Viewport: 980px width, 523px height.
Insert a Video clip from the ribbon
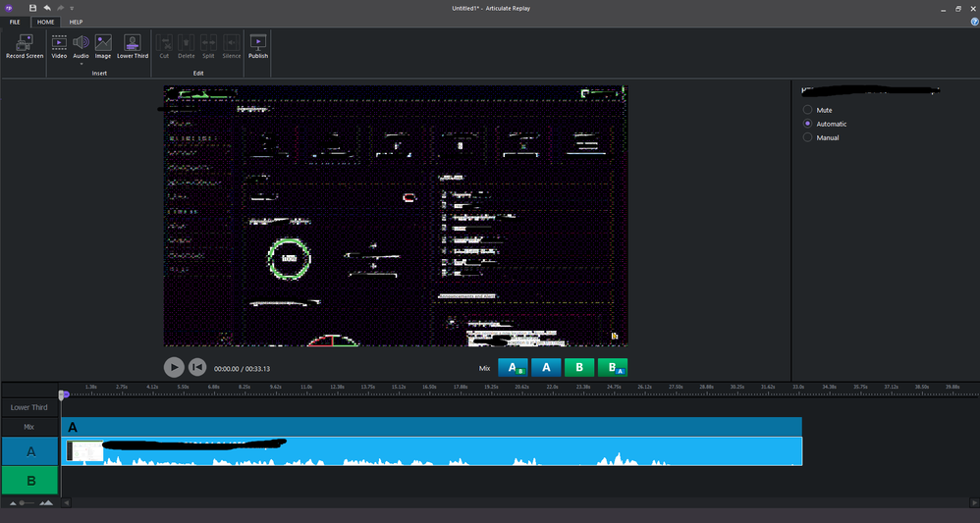coord(59,43)
